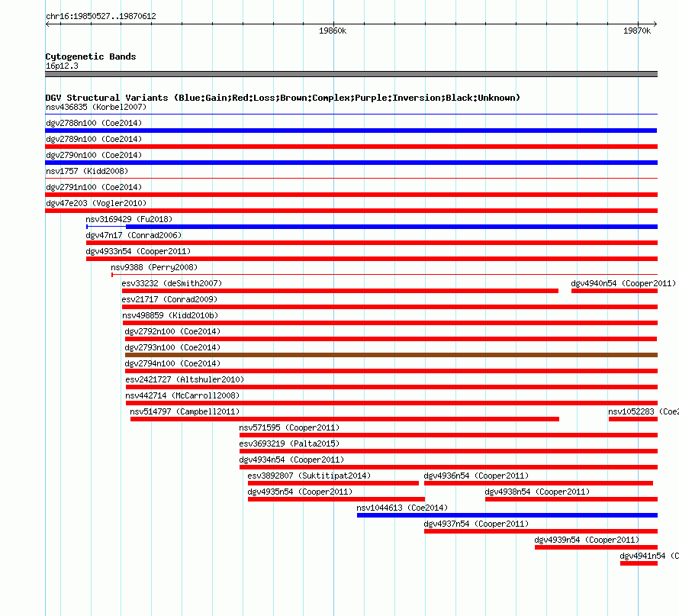This screenshot has height=616, width=679.
Task: Click the dgv4937n54 (Cooper2011) label
Action: [476, 524]
